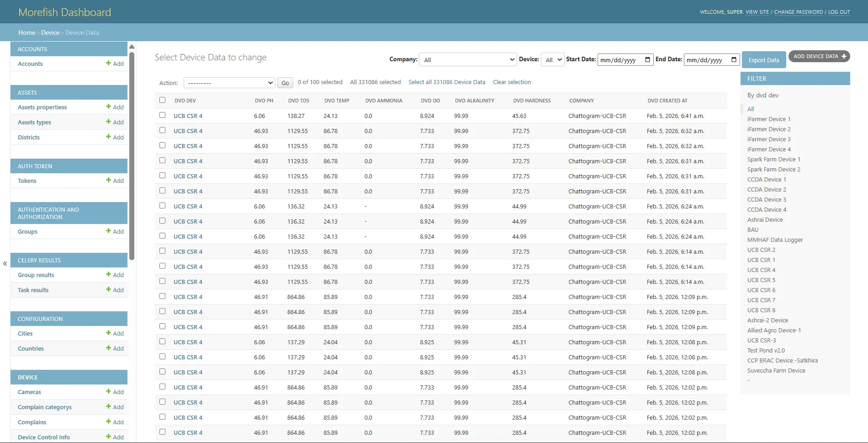Image resolution: width=868 pixels, height=443 pixels.
Task: Open the CHANGE PASSWORD link
Action: 798,12
